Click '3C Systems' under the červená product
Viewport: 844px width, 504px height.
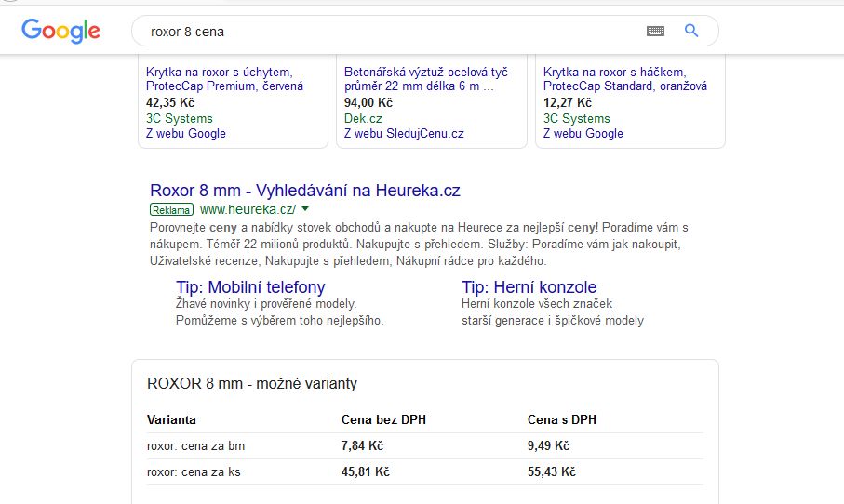(180, 118)
